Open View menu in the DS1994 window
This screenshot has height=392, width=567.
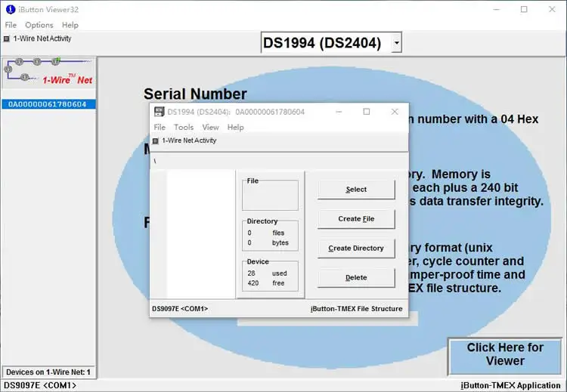pyautogui.click(x=210, y=127)
